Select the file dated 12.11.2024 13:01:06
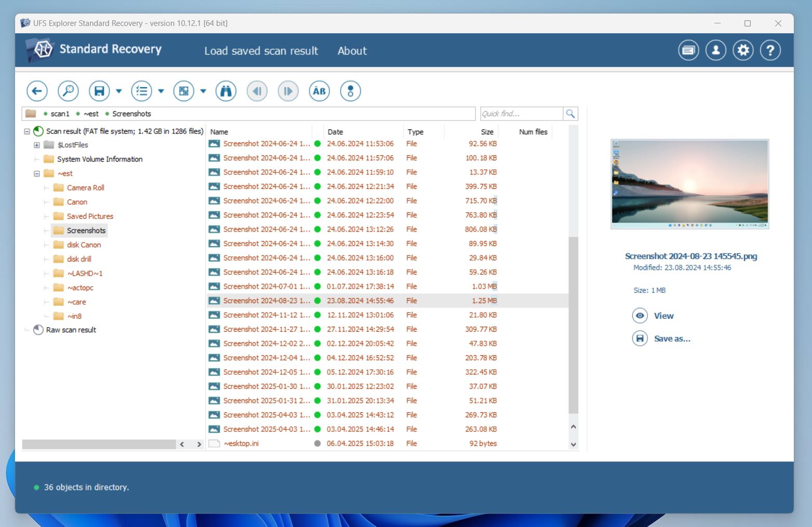 coord(387,315)
